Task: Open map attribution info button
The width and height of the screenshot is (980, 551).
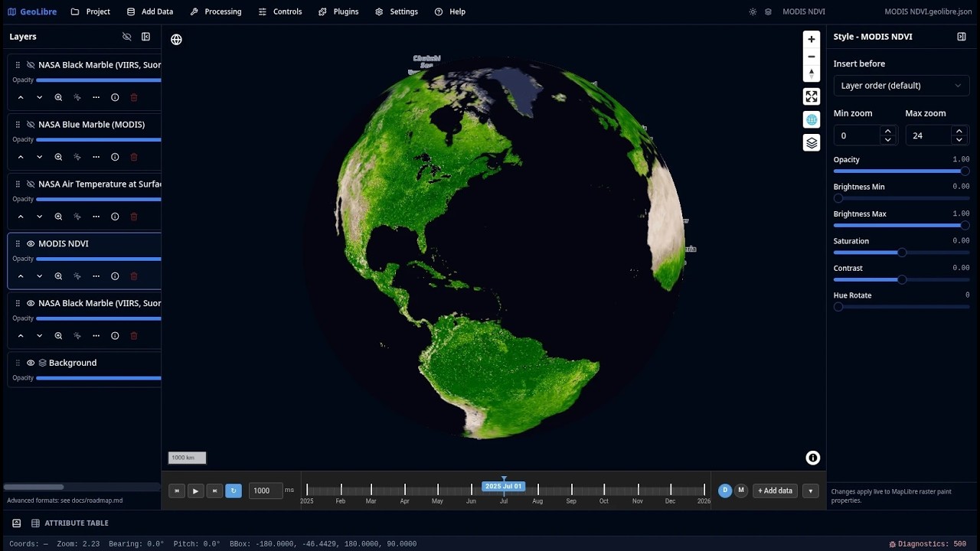Action: 813,458
